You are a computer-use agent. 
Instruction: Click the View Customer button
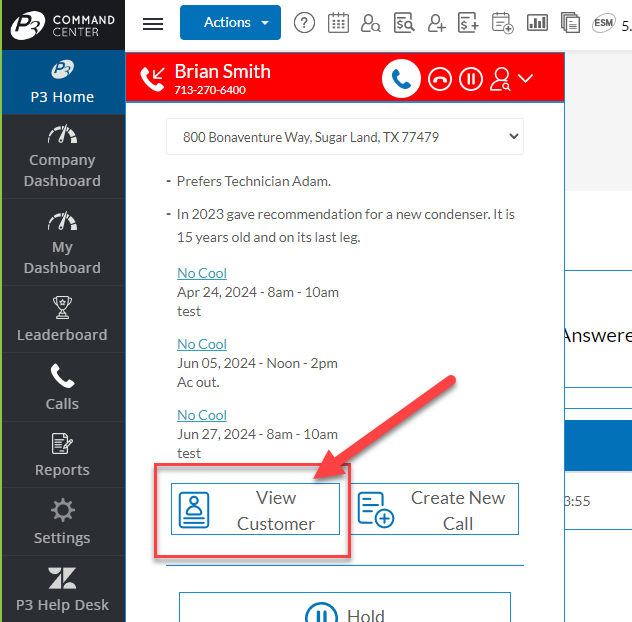256,509
